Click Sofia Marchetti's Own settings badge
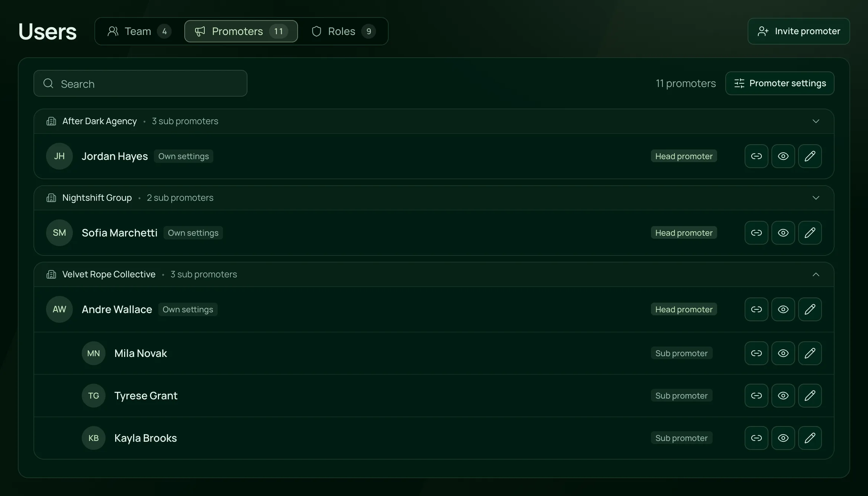This screenshot has height=496, width=868. pyautogui.click(x=193, y=233)
